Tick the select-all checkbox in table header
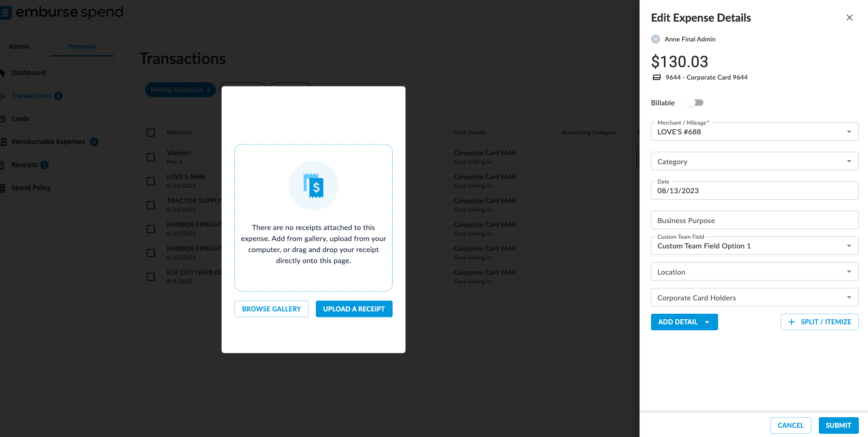868x437 pixels. point(151,132)
